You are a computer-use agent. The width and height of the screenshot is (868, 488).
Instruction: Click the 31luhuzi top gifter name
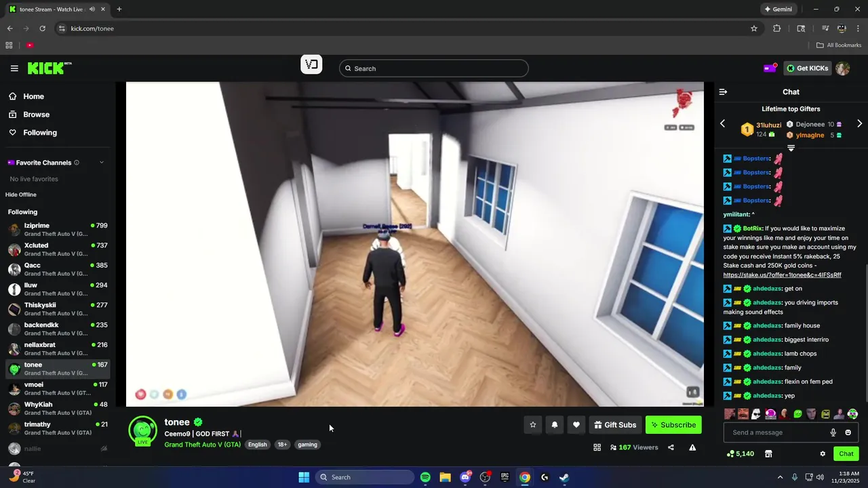[x=768, y=125]
